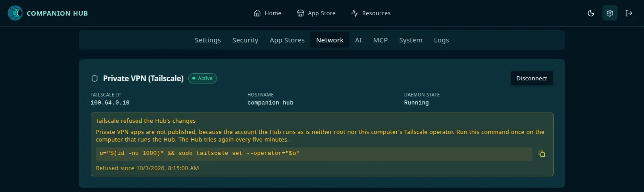Open settings via the gear icon

click(610, 13)
